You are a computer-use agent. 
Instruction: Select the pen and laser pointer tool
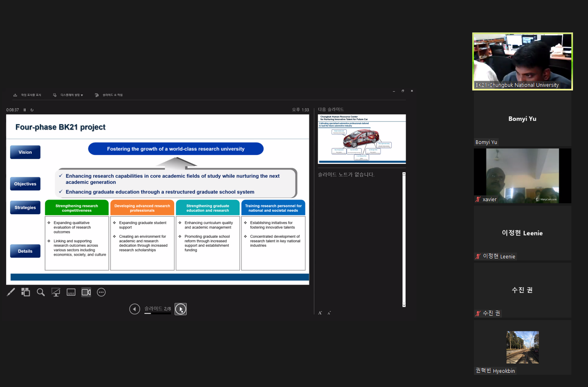pyautogui.click(x=11, y=292)
